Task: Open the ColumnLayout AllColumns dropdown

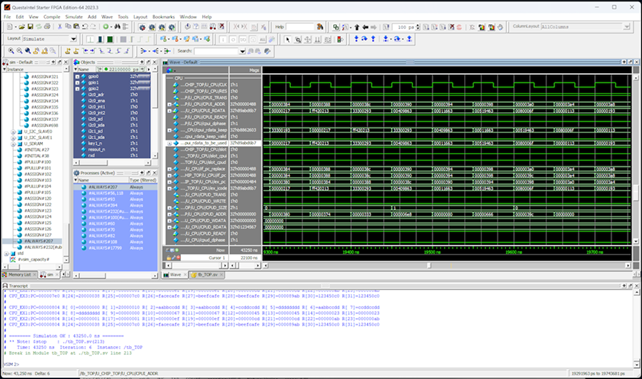Action: click(626, 27)
